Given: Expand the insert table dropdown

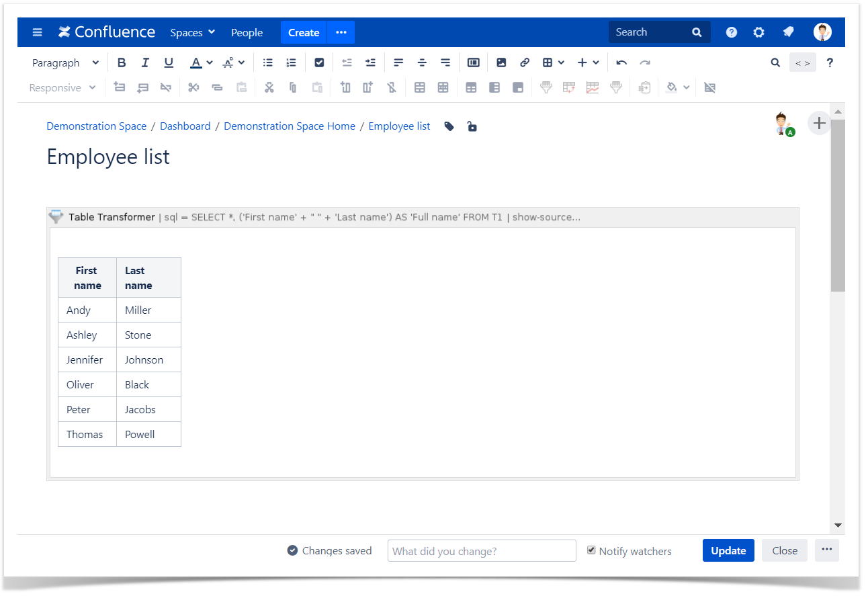Looking at the screenshot, I should point(554,62).
